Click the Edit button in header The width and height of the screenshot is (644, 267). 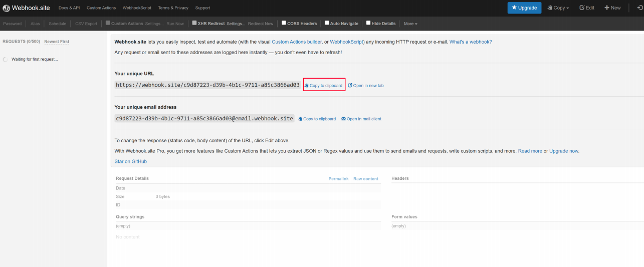click(587, 8)
